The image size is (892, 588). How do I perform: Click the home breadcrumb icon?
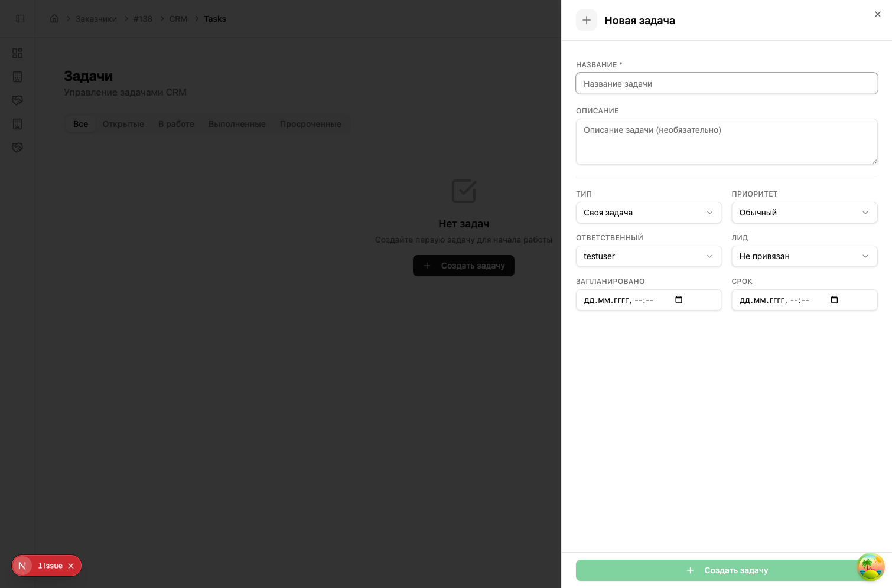click(x=54, y=19)
